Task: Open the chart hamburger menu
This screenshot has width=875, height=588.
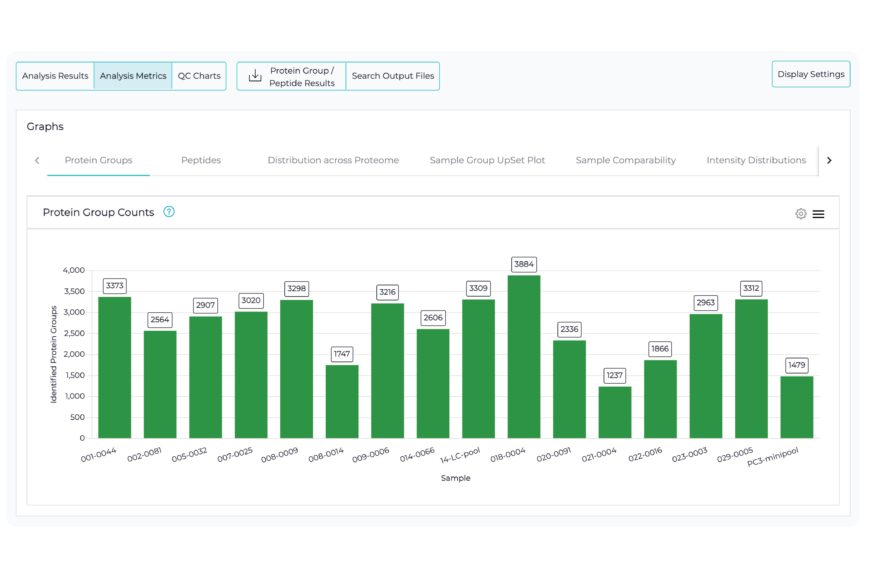Action: [x=818, y=214]
